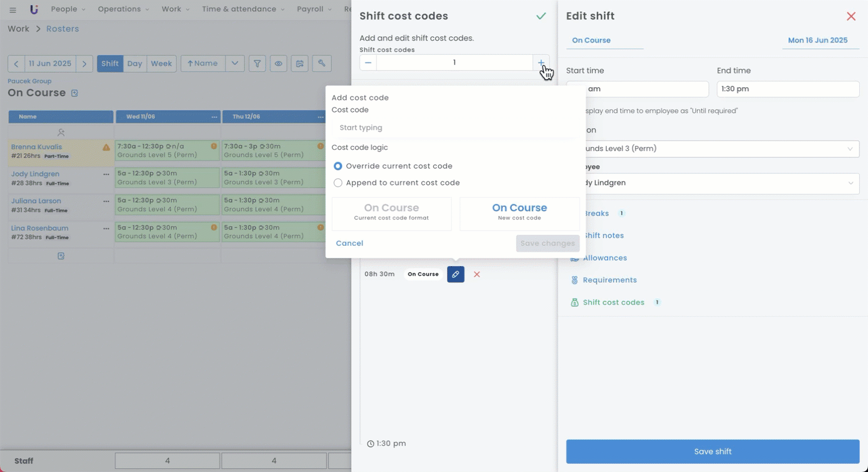Delete the On Course cost code entry

[x=476, y=274]
